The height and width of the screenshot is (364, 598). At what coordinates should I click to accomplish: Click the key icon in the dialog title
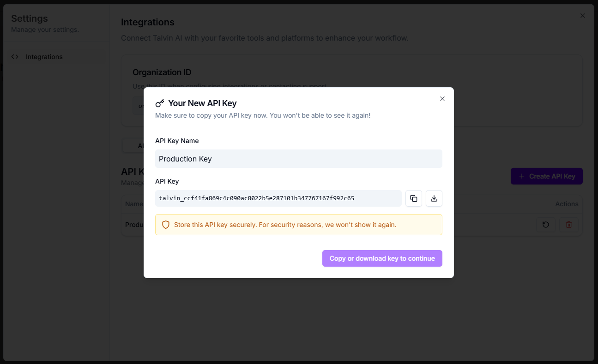(x=160, y=103)
